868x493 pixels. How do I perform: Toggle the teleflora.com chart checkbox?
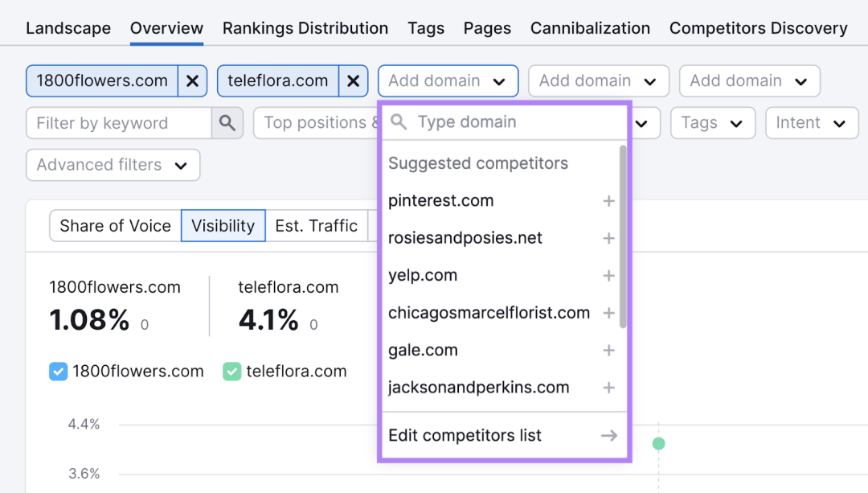232,371
